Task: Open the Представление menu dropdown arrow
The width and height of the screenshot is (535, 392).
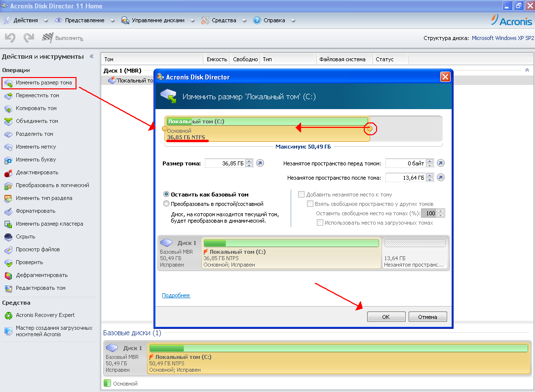Action: [x=112, y=21]
